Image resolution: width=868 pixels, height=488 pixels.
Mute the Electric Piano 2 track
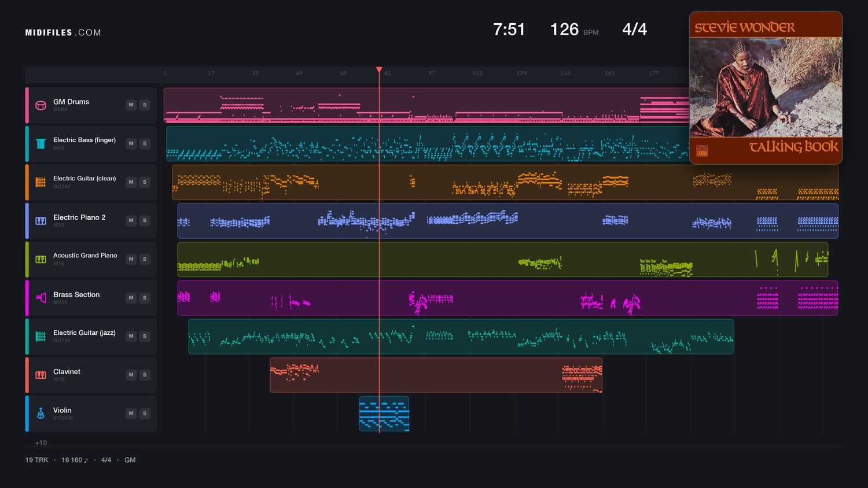(131, 221)
